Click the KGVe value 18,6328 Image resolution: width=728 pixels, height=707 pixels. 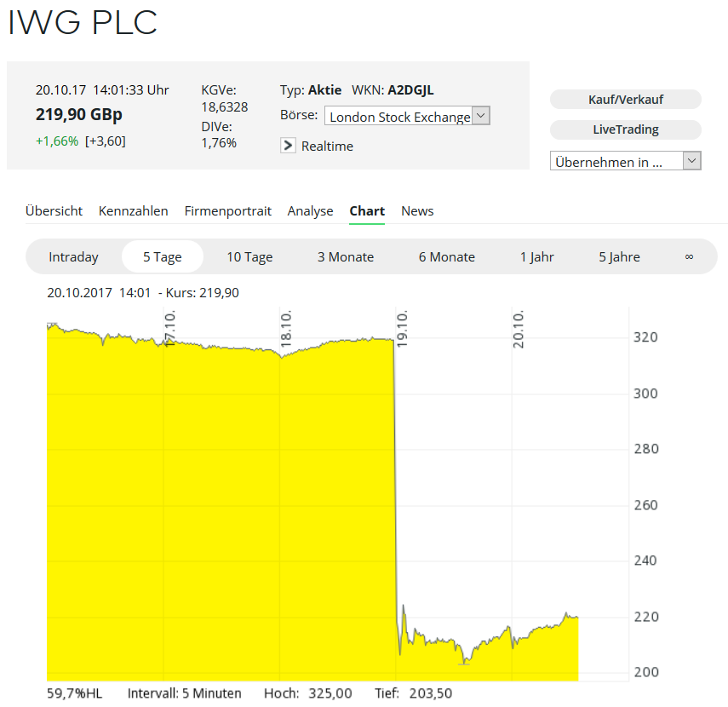tap(225, 107)
